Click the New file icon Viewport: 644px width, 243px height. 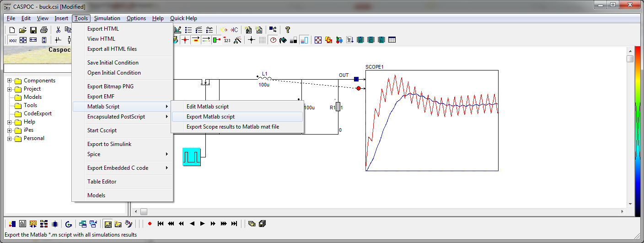click(x=12, y=30)
